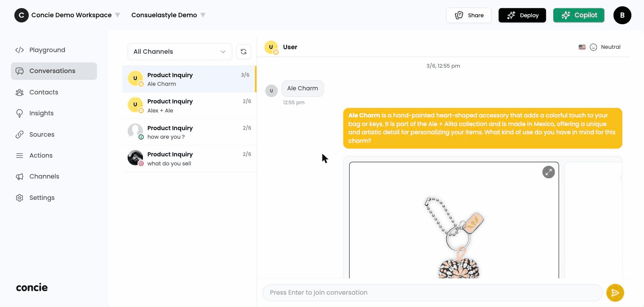The image size is (644, 307).
Task: Select the Ale Charm conversation
Action: click(189, 79)
